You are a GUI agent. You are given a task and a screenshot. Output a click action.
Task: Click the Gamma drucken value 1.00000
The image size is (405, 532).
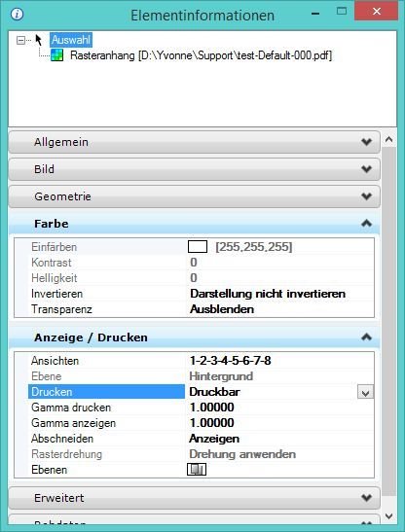pyautogui.click(x=211, y=408)
